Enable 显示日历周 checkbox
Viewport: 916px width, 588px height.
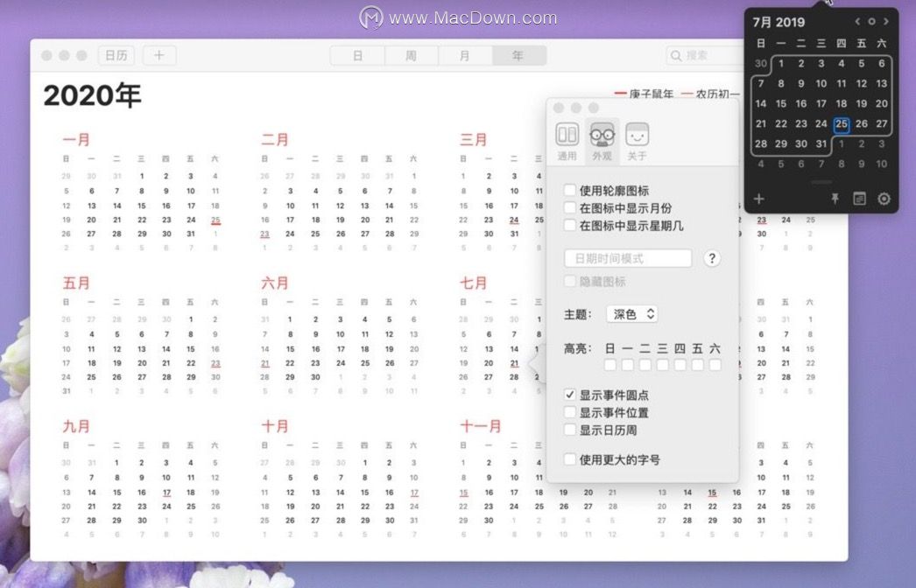pyautogui.click(x=569, y=429)
